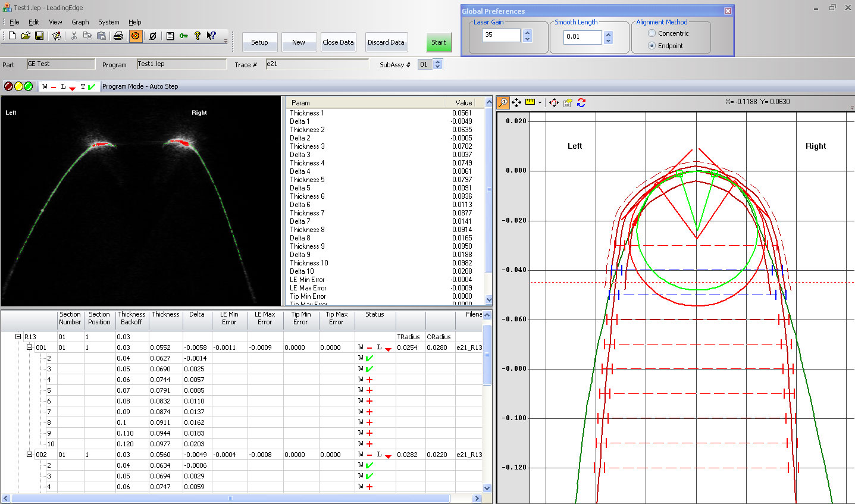
Task: Click the yellow ruler measure tool
Action: click(x=530, y=102)
